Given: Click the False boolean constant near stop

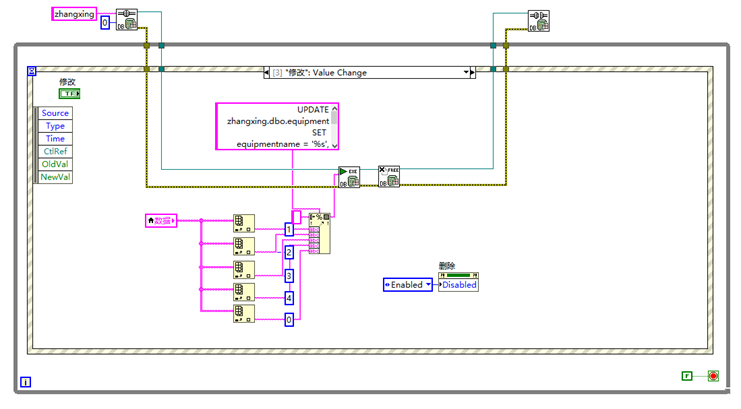Looking at the screenshot, I should (x=687, y=376).
